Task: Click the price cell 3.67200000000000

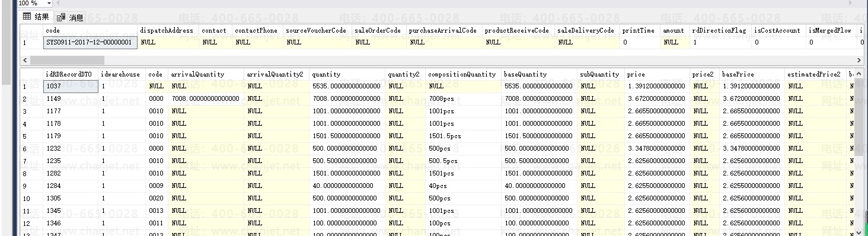Action: pyautogui.click(x=657, y=98)
